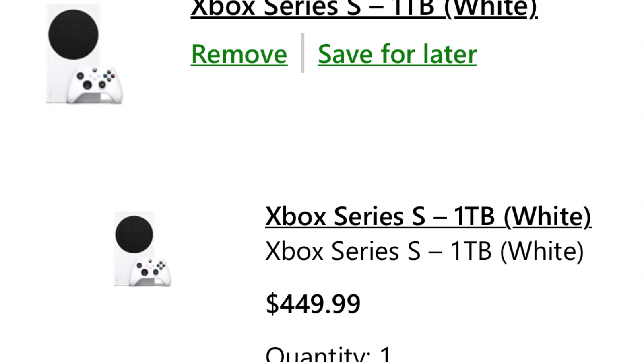Click the white console body in the top image
Screen dimensions: 644x362
pyautogui.click(x=58, y=80)
